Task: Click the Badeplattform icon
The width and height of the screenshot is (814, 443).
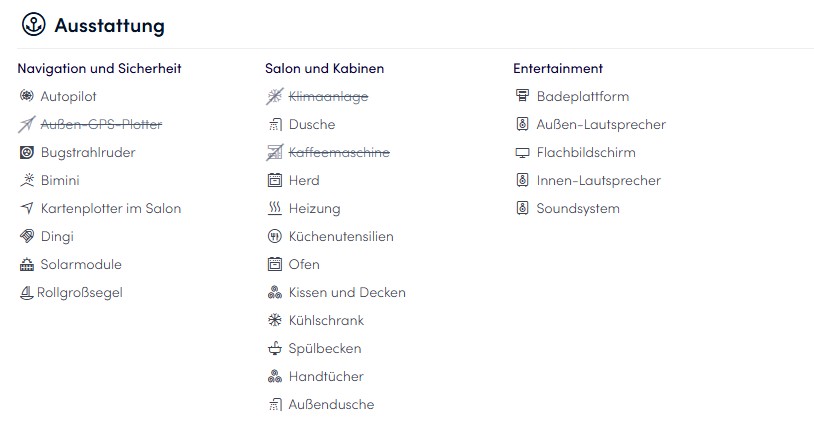Action: click(x=522, y=97)
